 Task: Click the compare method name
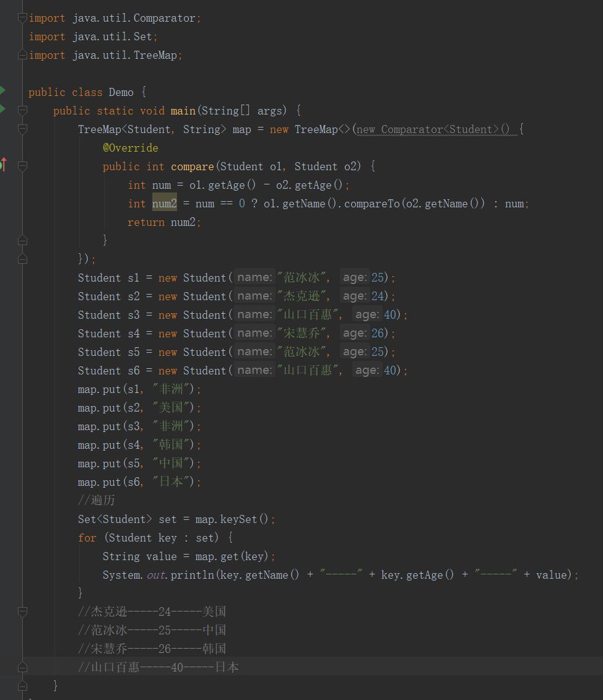pyautogui.click(x=193, y=166)
